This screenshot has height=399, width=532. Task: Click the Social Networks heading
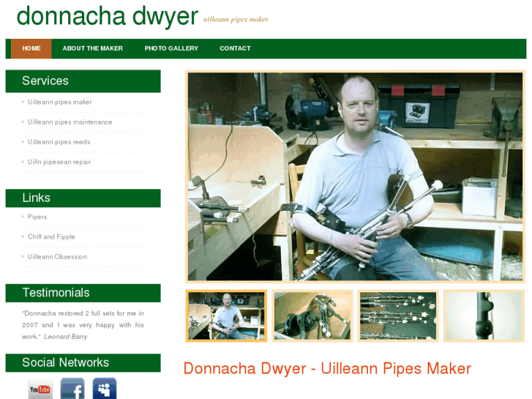click(x=83, y=362)
